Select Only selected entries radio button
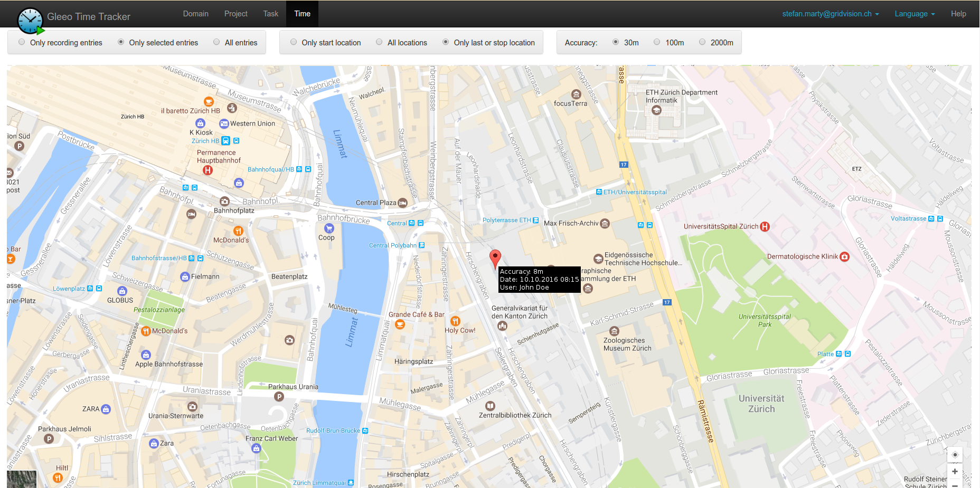This screenshot has width=980, height=488. [121, 42]
